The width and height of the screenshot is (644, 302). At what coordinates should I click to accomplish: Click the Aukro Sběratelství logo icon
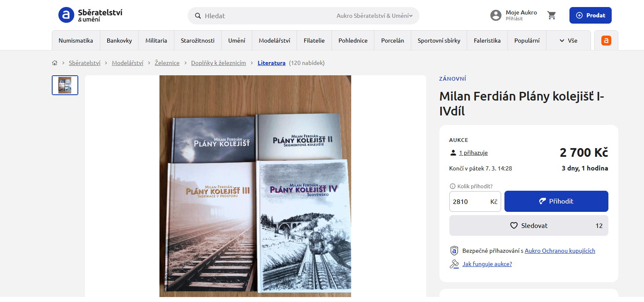[x=66, y=15]
